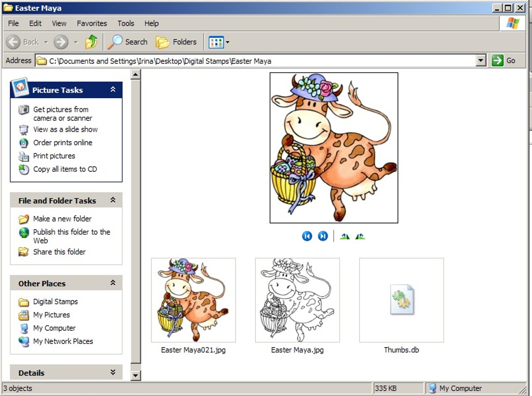
Task: Click the Get pictures camera icon
Action: coord(23,109)
